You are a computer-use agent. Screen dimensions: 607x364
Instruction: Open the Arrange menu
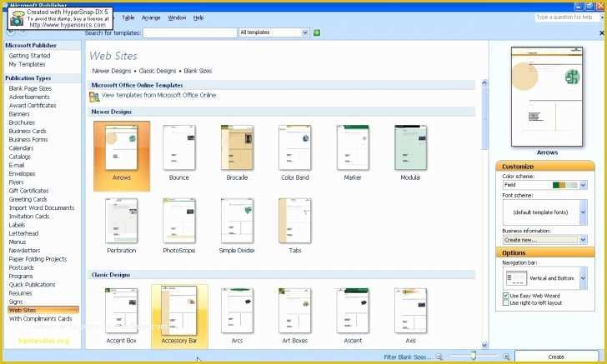coord(151,17)
